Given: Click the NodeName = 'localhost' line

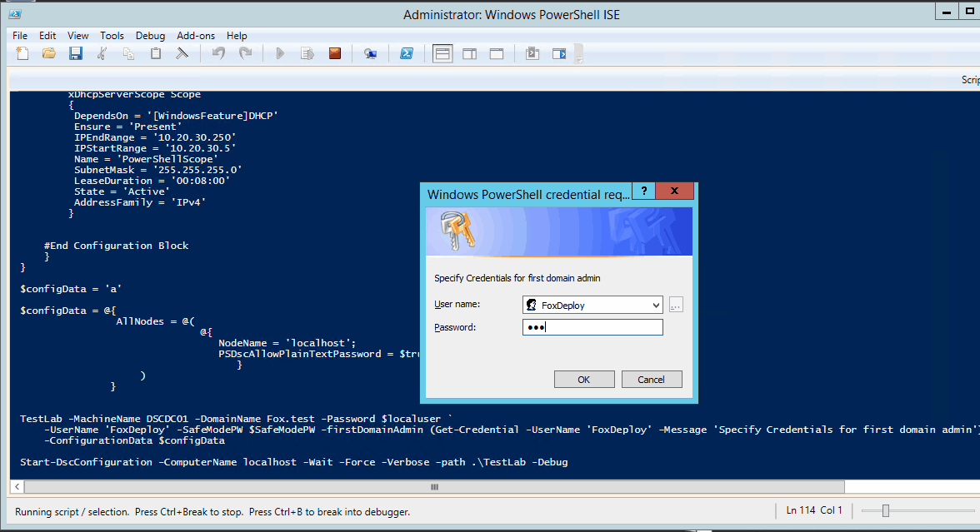Looking at the screenshot, I should click(287, 343).
